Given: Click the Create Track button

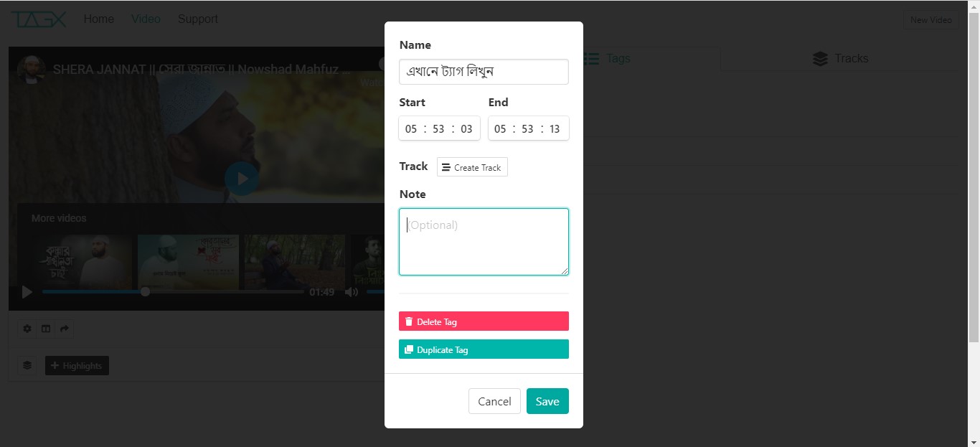Looking at the screenshot, I should pos(472,167).
